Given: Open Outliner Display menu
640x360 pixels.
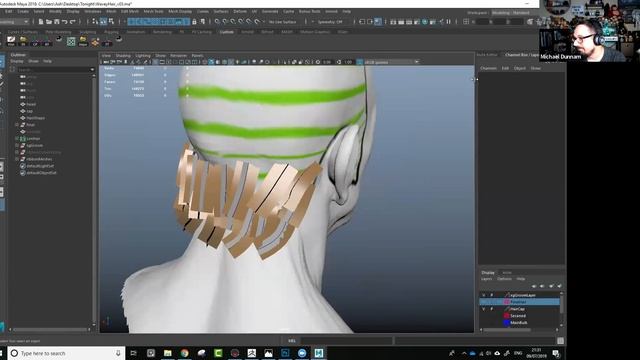Looking at the screenshot, I should click(x=17, y=61).
